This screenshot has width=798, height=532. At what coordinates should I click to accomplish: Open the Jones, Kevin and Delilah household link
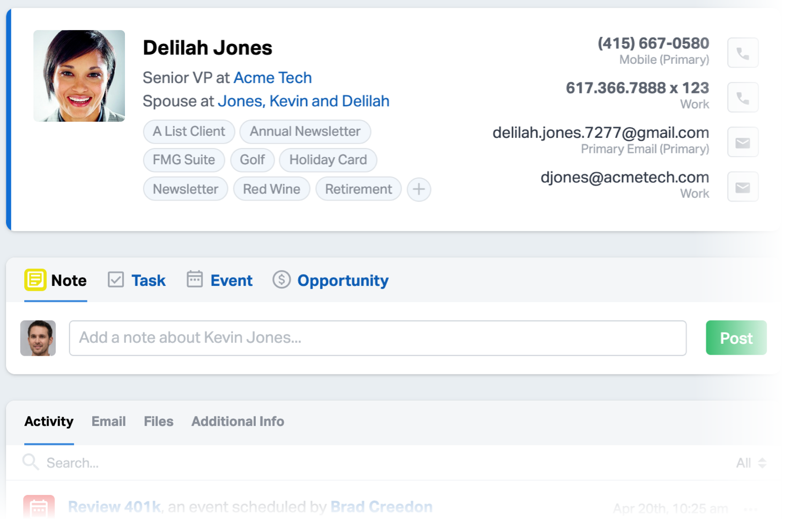point(304,101)
